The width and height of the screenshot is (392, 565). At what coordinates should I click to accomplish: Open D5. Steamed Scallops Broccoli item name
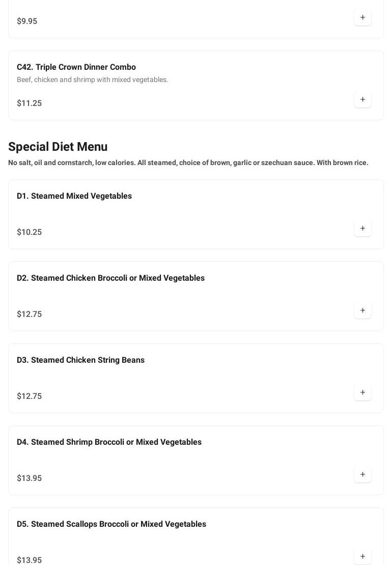click(x=111, y=524)
